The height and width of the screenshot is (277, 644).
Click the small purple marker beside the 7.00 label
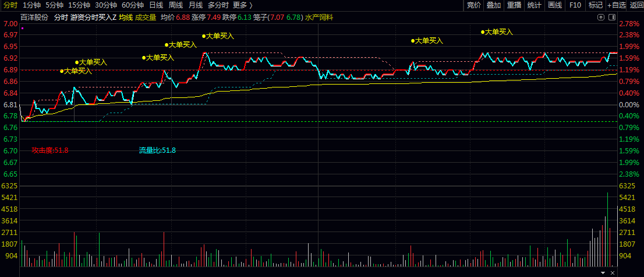(22, 29)
